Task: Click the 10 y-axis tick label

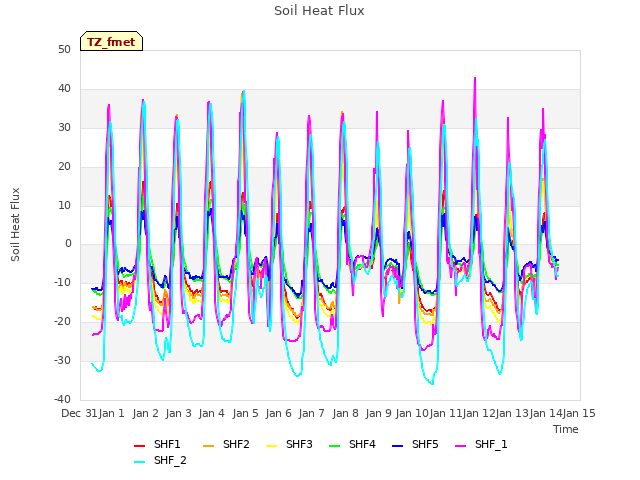Action: (x=64, y=205)
